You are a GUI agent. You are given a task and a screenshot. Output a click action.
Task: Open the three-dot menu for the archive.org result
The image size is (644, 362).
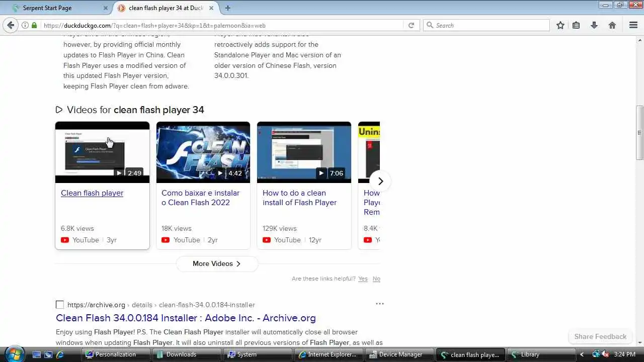[380, 304]
